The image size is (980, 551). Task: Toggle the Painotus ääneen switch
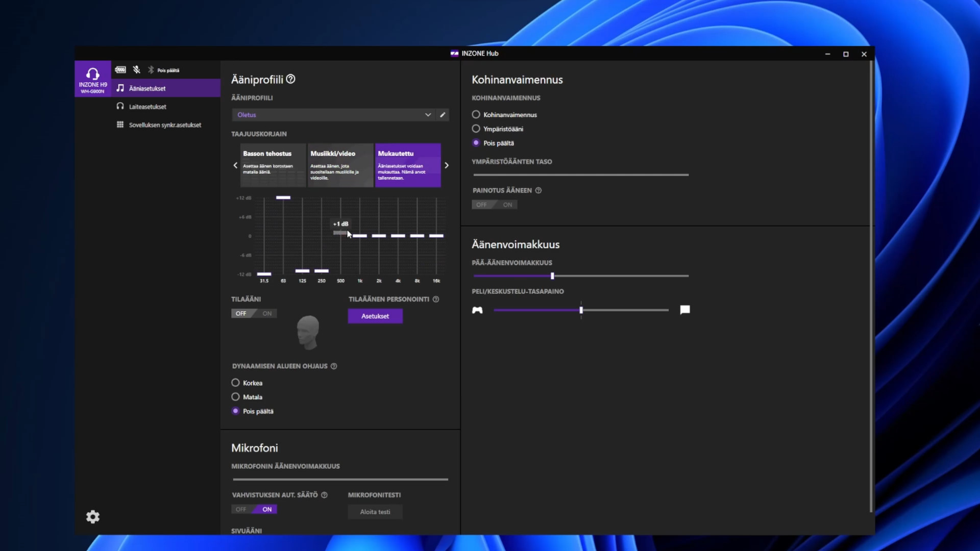point(495,205)
